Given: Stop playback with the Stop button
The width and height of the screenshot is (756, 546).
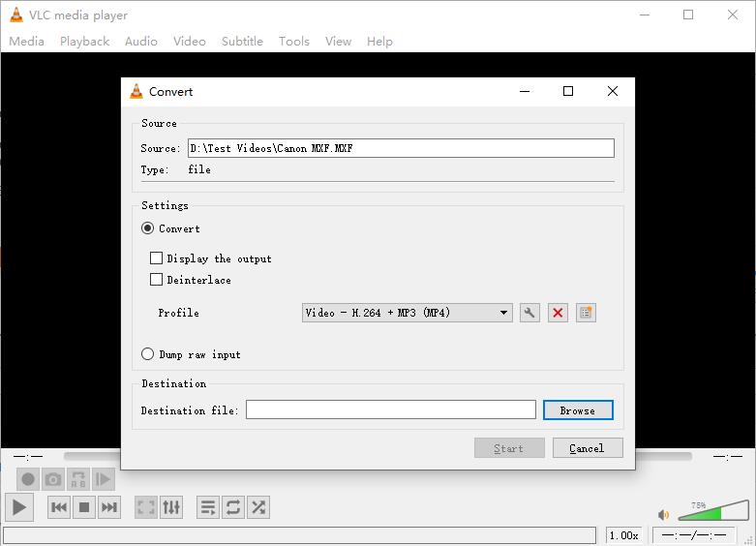Looking at the screenshot, I should [84, 507].
